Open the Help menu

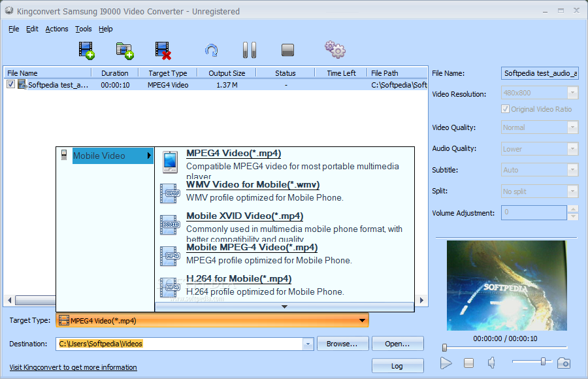tap(106, 29)
